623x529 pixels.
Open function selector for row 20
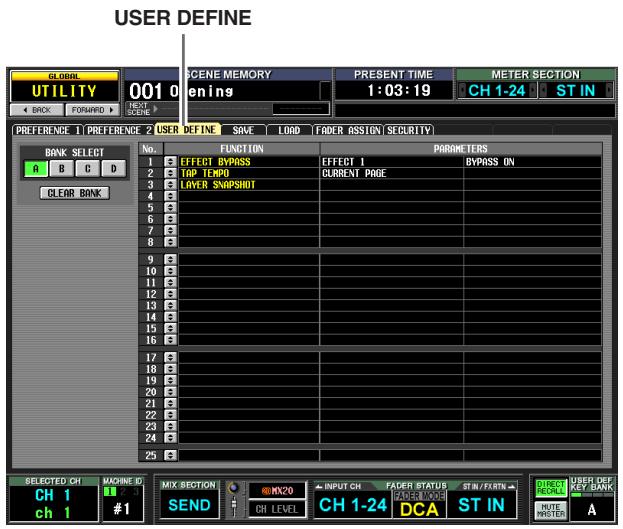[170, 392]
